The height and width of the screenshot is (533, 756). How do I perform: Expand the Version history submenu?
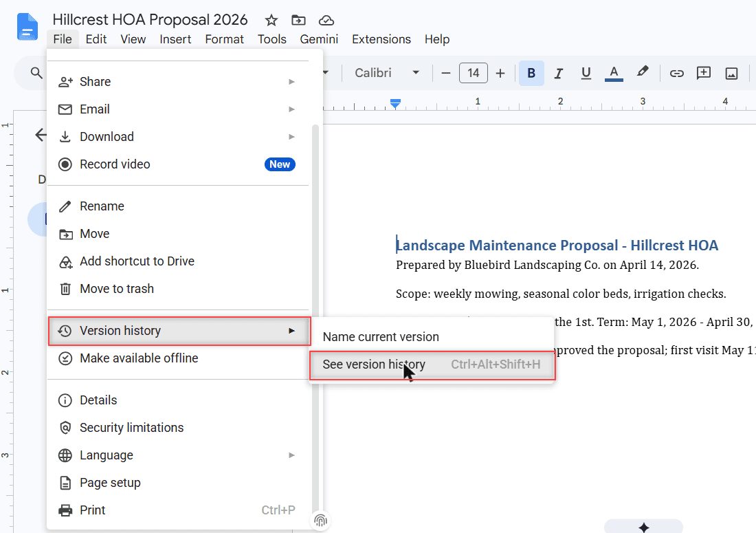coord(179,331)
